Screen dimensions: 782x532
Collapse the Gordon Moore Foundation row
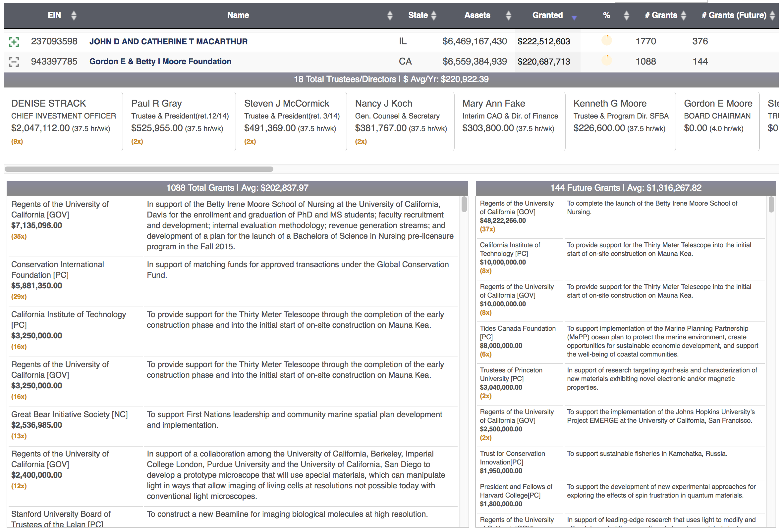point(14,62)
